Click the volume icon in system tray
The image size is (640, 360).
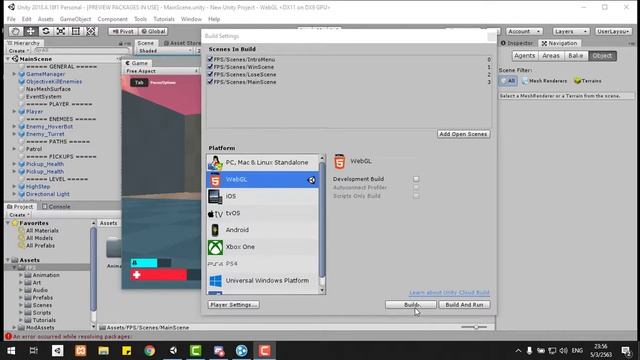click(564, 351)
